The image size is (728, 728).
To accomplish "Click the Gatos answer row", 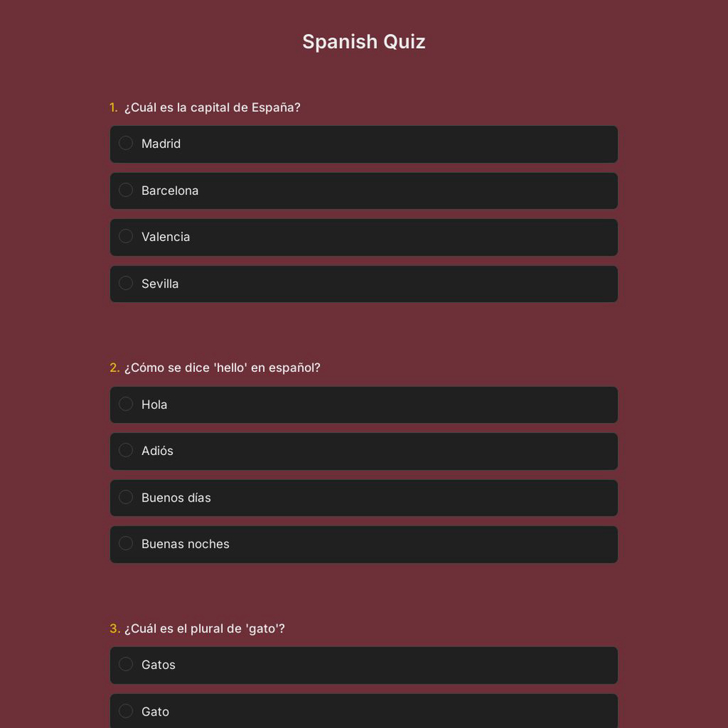I will [x=364, y=665].
